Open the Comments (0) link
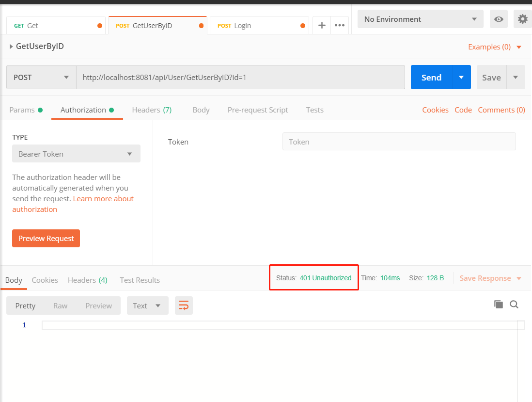This screenshot has height=402, width=532. pos(501,110)
